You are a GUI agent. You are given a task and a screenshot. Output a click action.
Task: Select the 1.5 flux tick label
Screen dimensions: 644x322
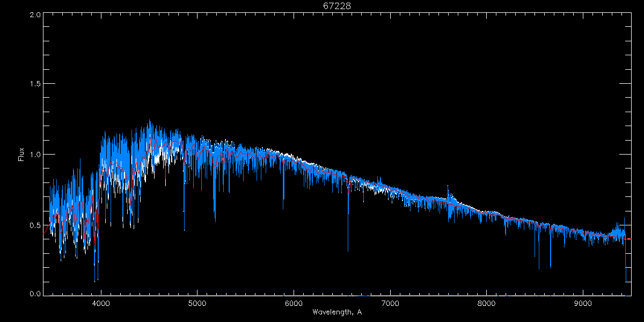pyautogui.click(x=35, y=84)
